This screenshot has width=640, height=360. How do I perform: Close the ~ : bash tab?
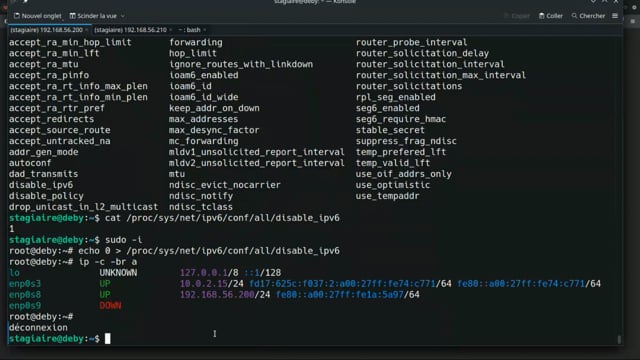click(x=205, y=30)
